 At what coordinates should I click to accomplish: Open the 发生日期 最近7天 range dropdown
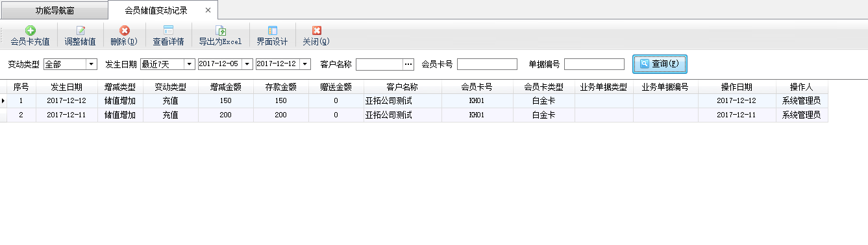pyautogui.click(x=190, y=64)
